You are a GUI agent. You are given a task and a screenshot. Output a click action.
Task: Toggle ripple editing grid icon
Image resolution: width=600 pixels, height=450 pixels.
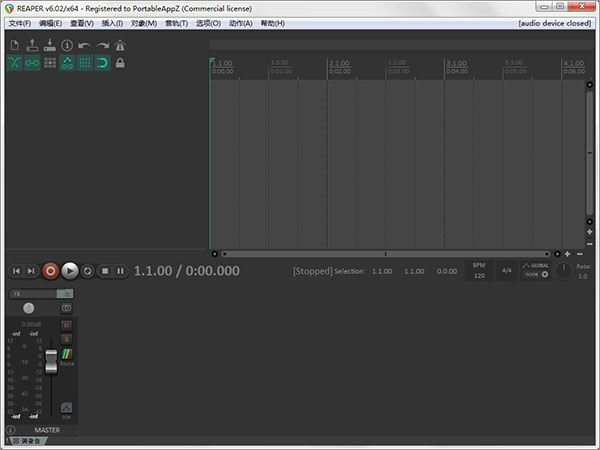[x=50, y=63]
